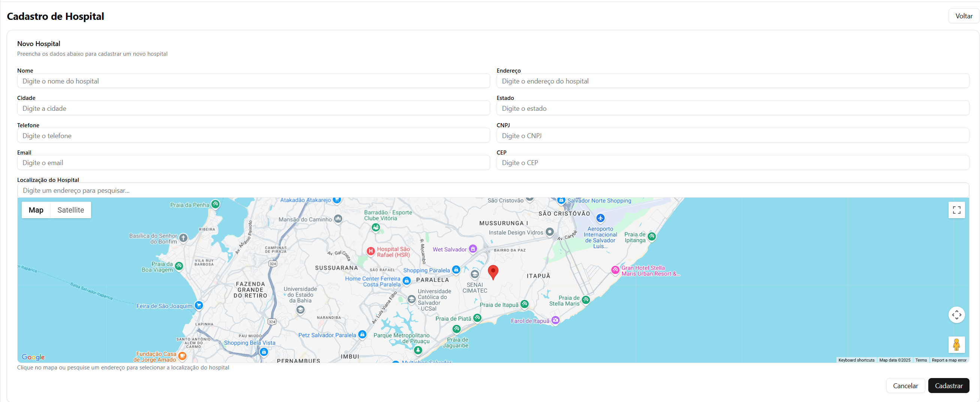Click the Praia de Jaguaribe marker
980x402 pixels.
(456, 329)
